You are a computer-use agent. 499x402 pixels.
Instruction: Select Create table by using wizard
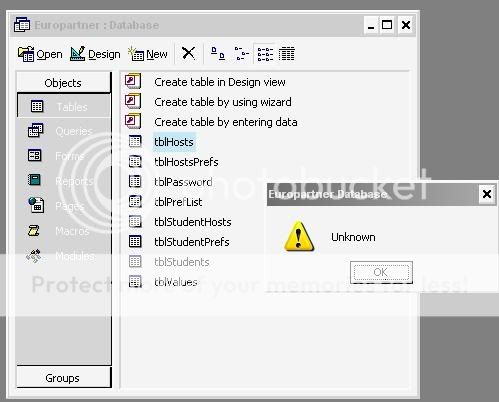pyautogui.click(x=208, y=102)
